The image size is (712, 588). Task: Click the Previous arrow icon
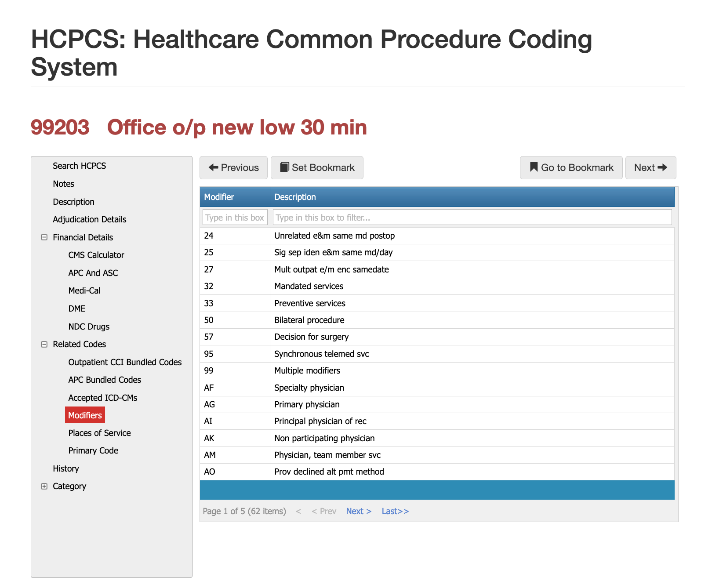click(214, 167)
